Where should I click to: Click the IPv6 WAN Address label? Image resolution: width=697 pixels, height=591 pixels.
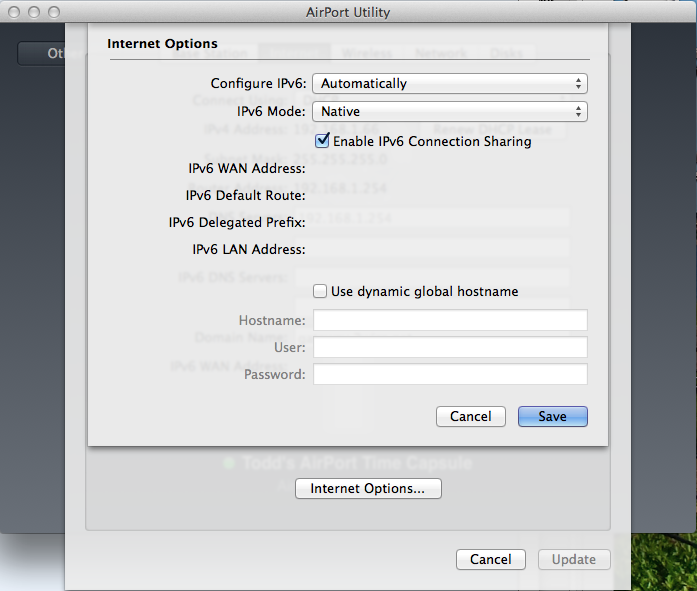coord(247,168)
